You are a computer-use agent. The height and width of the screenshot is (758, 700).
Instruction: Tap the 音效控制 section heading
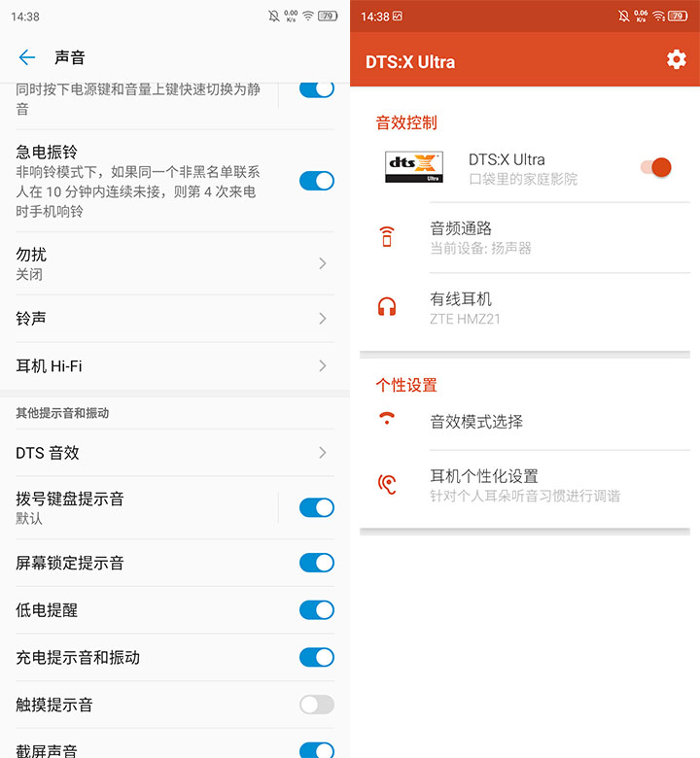406,122
